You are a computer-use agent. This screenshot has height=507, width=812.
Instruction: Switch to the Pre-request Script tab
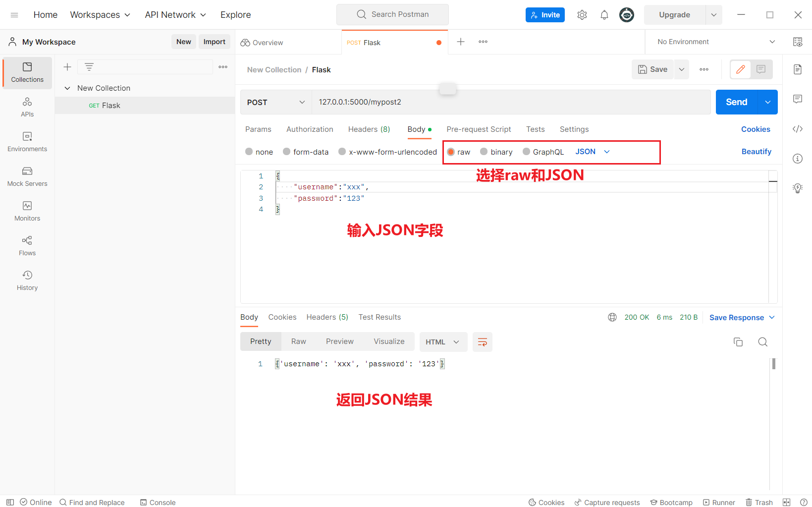pyautogui.click(x=479, y=129)
